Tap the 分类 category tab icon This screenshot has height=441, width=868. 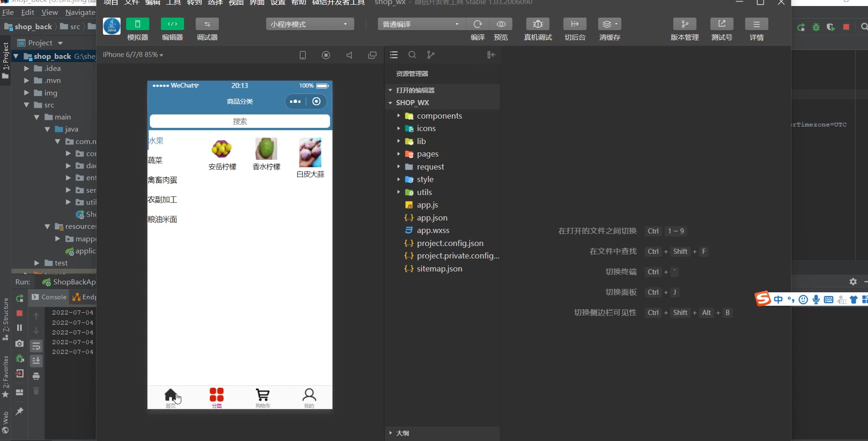[217, 395]
